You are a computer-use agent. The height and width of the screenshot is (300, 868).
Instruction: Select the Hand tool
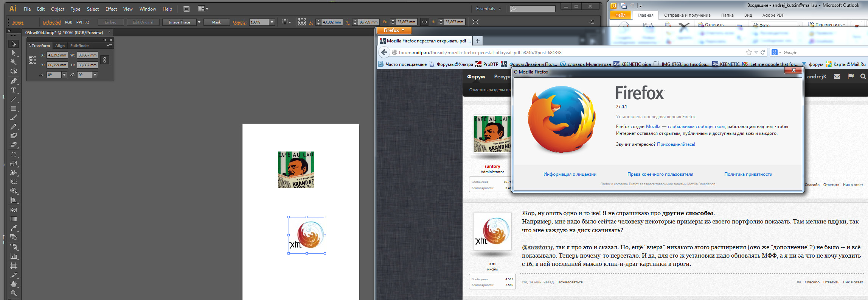tap(14, 284)
